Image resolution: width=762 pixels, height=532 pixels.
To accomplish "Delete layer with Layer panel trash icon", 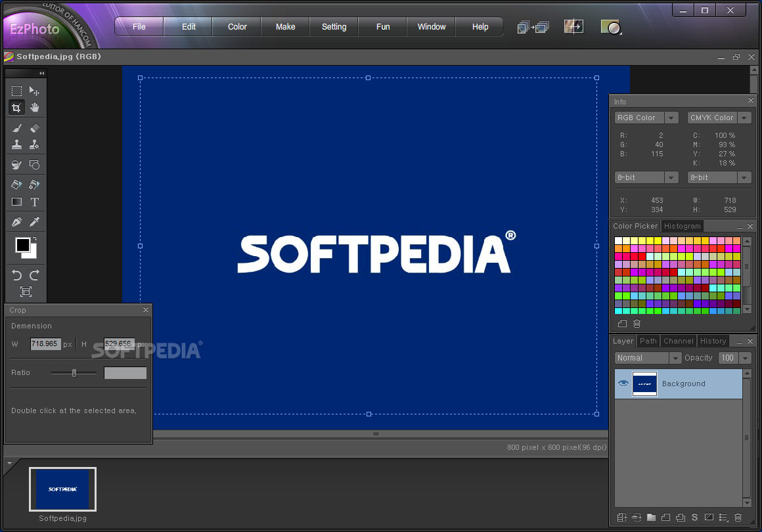I will click(738, 518).
